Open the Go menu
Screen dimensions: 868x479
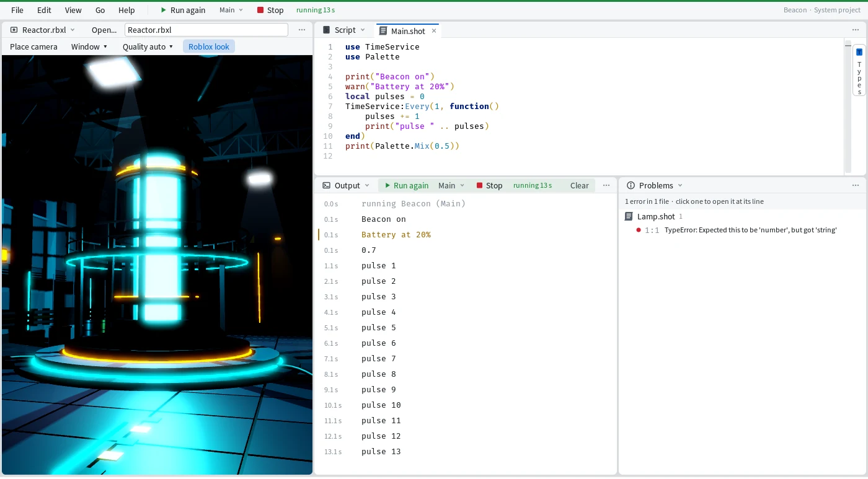coord(100,10)
